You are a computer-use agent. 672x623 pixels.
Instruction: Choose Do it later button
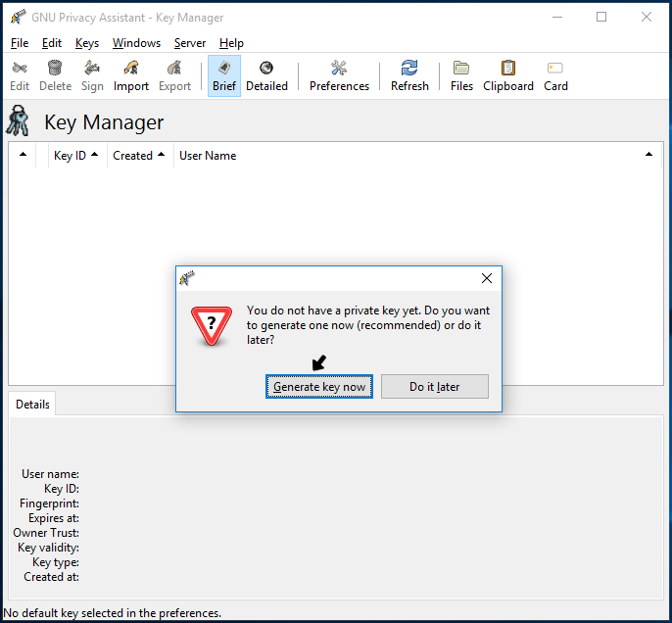coord(435,387)
